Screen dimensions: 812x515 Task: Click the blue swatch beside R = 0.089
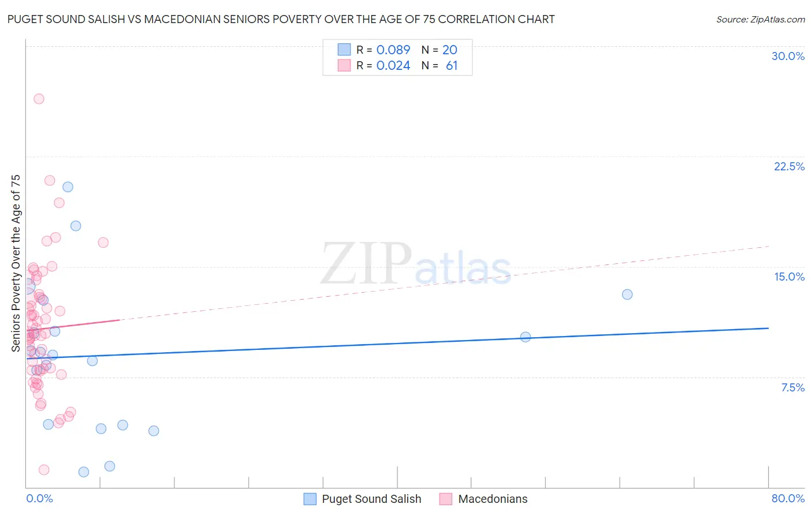tap(344, 50)
